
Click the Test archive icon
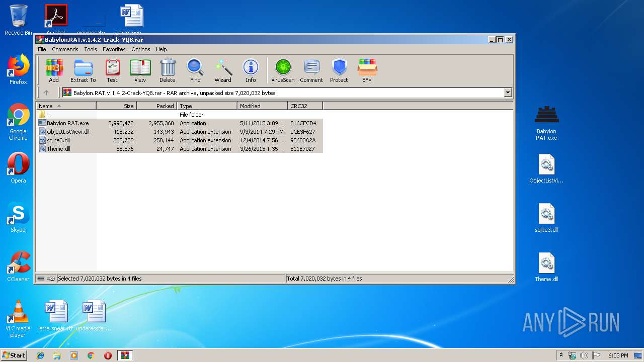point(112,70)
